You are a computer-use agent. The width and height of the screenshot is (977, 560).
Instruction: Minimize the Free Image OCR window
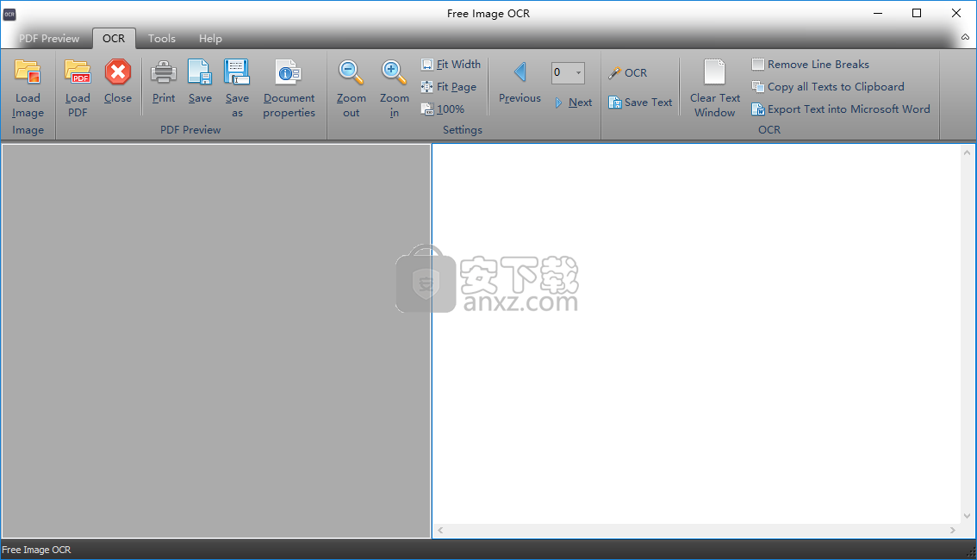pyautogui.click(x=878, y=13)
